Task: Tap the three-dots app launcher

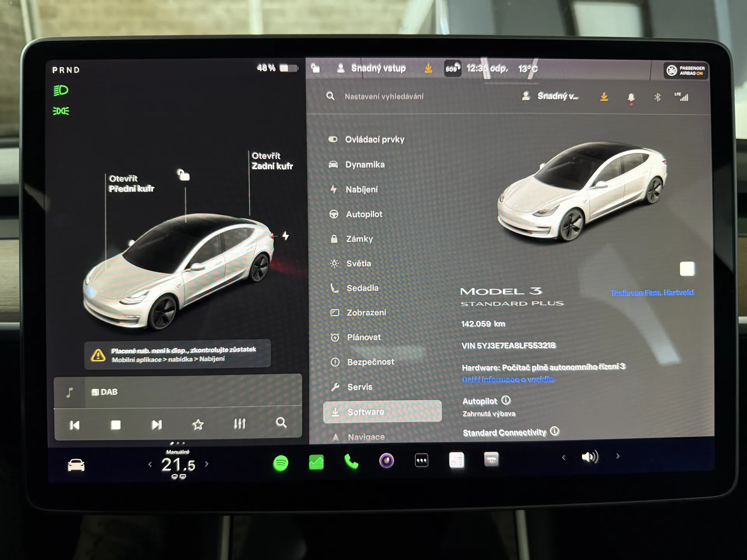Action: [x=421, y=460]
